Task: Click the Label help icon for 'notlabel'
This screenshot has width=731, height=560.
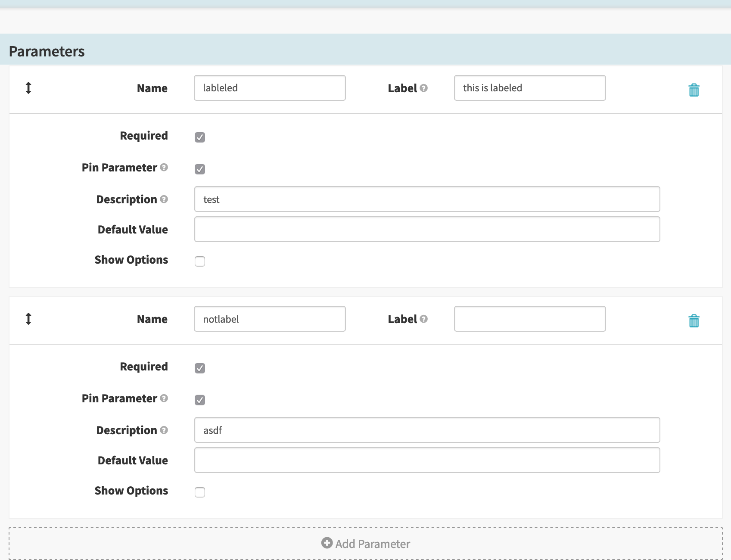Action: pos(424,319)
